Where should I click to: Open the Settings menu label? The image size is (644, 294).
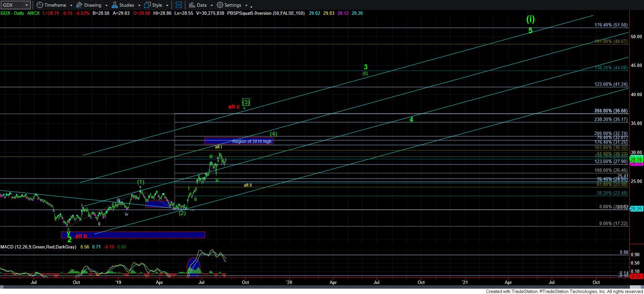point(233,5)
